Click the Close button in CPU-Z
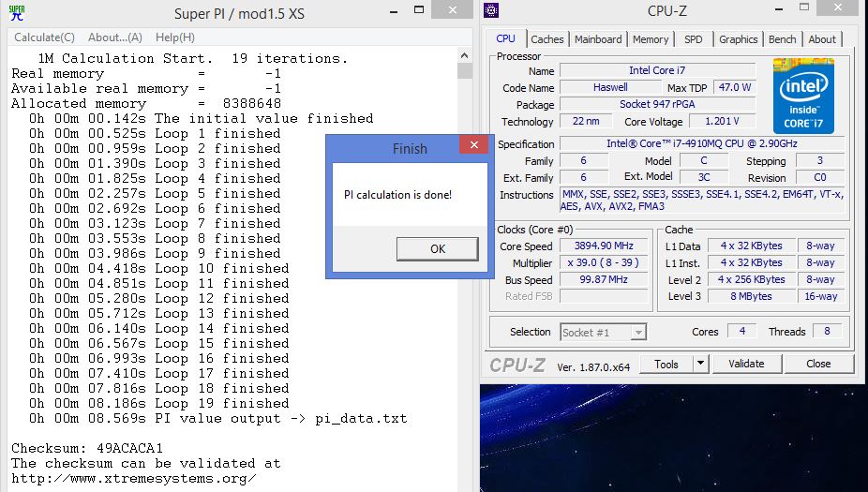 (x=818, y=365)
